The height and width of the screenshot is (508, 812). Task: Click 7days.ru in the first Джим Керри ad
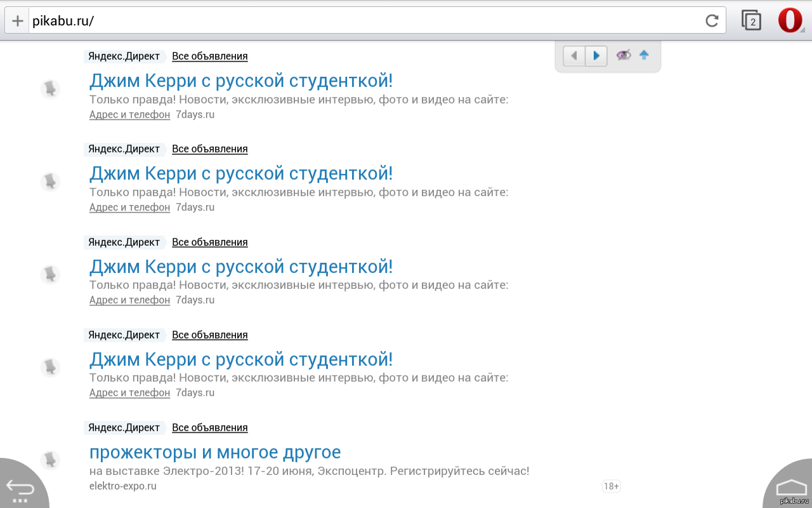pos(195,114)
